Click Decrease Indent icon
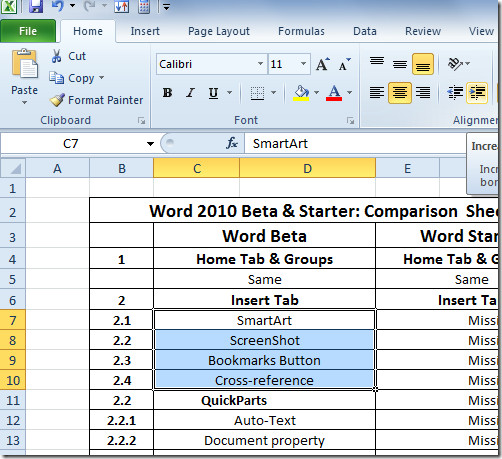The height and width of the screenshot is (459, 502). [x=455, y=93]
